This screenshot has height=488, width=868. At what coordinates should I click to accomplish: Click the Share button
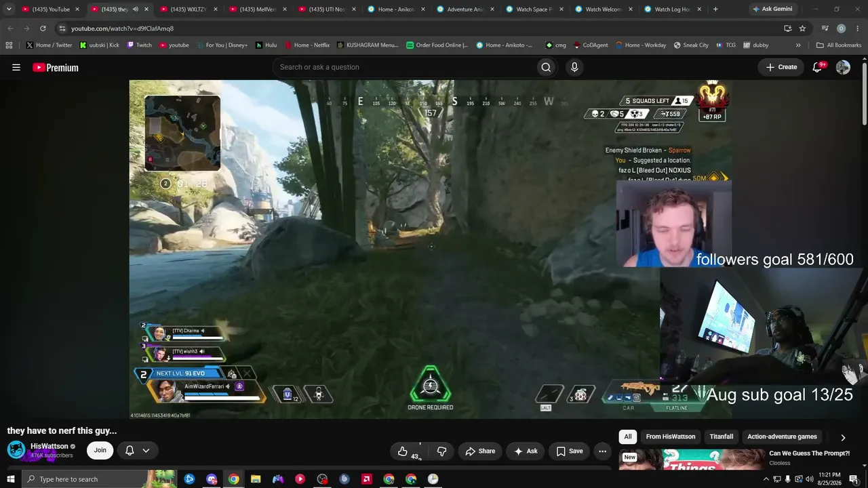(x=479, y=451)
